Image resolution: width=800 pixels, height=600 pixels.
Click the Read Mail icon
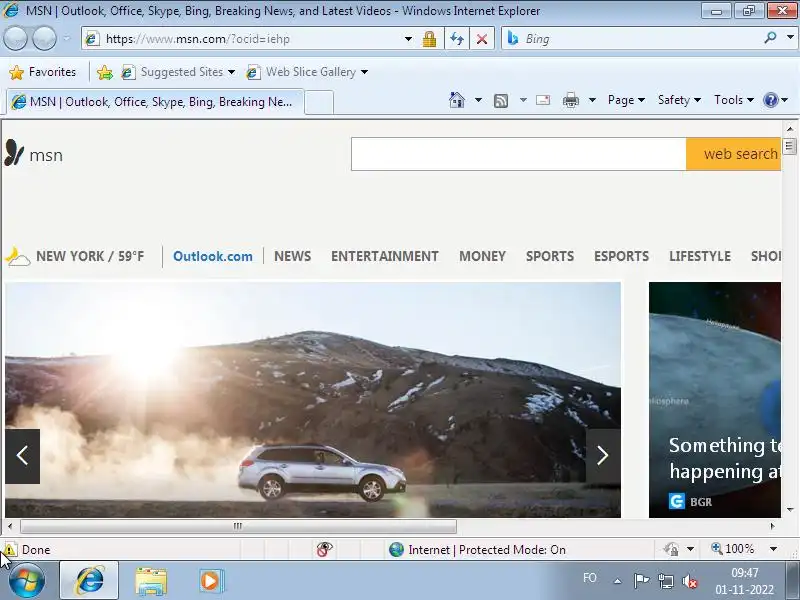pos(543,100)
